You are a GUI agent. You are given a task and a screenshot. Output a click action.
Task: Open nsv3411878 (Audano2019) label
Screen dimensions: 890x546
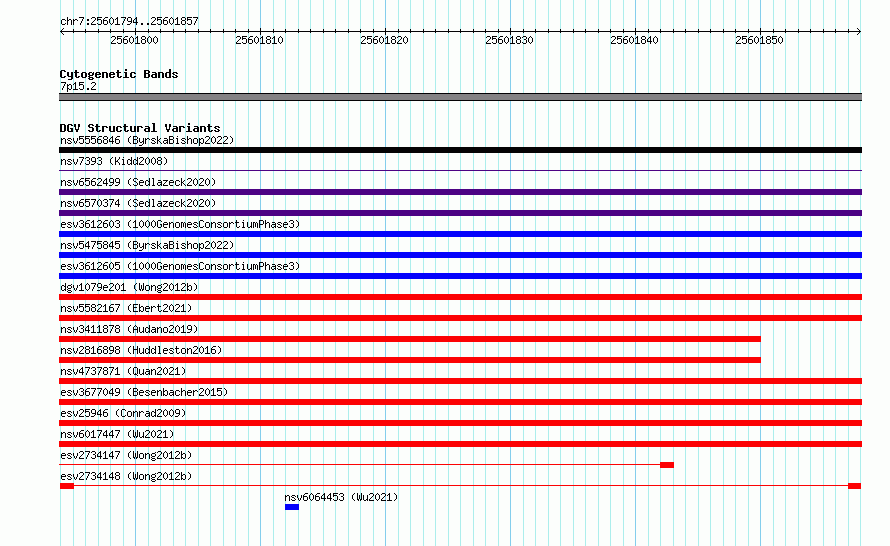coord(129,329)
